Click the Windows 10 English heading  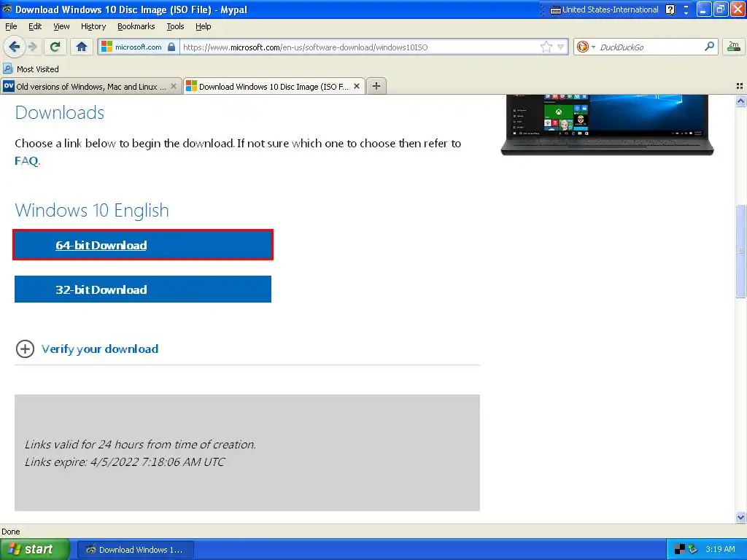tap(92, 210)
